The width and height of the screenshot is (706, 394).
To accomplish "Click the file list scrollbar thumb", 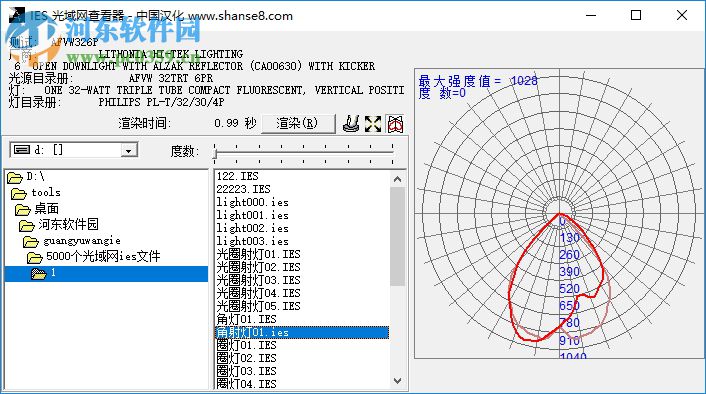I will [x=397, y=236].
